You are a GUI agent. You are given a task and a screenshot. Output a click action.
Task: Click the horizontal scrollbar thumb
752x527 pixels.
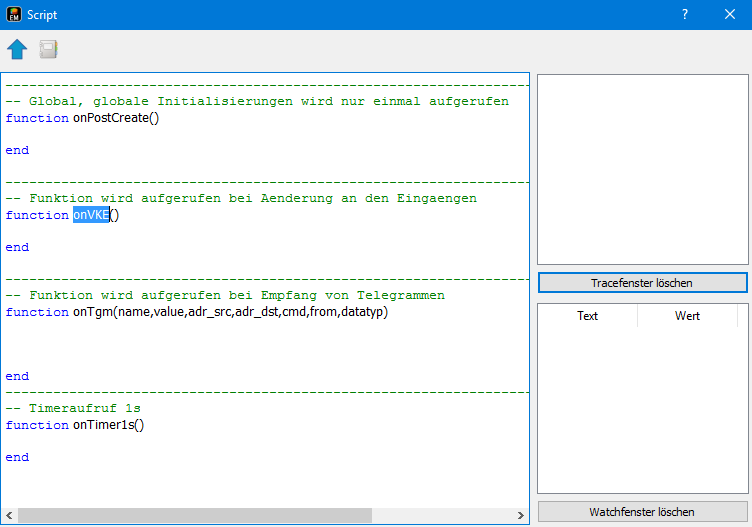point(195,516)
